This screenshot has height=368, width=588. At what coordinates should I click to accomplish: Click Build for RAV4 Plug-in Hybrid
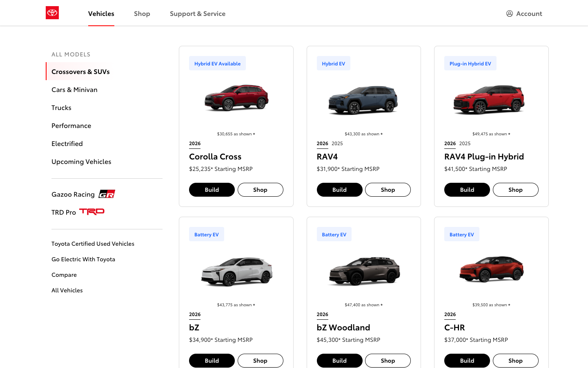point(467,190)
